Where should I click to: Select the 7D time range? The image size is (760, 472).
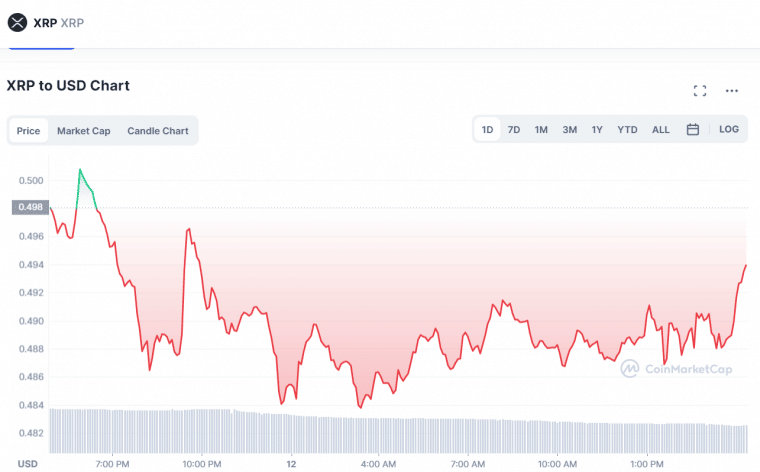point(514,129)
